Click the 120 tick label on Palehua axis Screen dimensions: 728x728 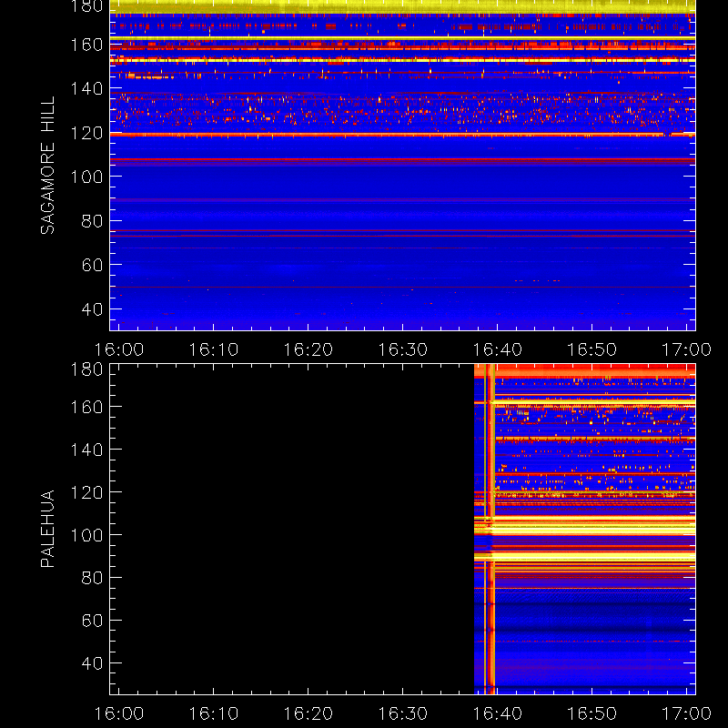point(86,492)
